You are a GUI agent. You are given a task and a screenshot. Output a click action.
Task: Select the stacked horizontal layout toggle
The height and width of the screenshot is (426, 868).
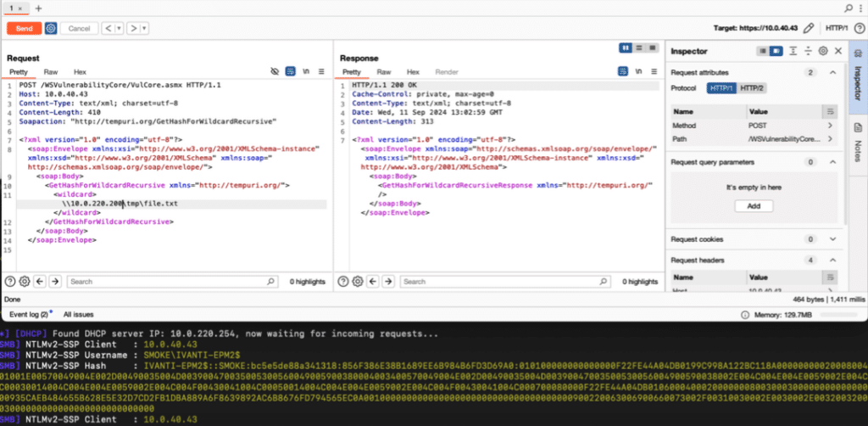coord(639,48)
